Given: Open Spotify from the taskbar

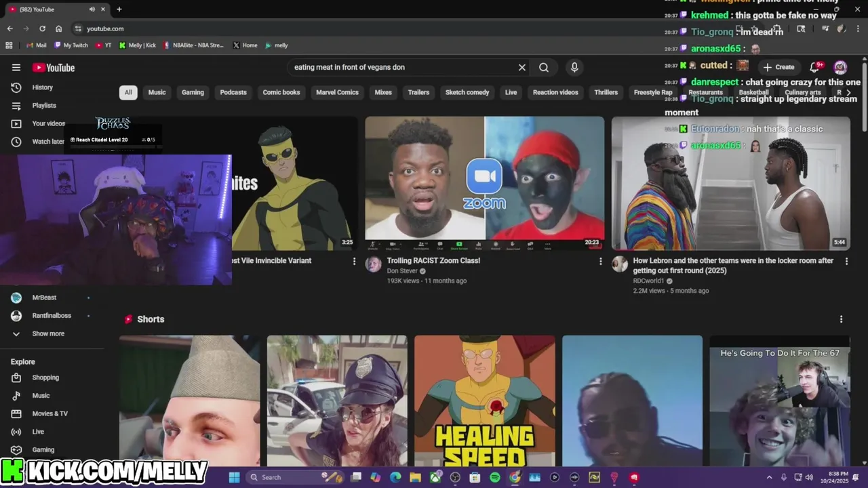Looking at the screenshot, I should pyautogui.click(x=495, y=477).
